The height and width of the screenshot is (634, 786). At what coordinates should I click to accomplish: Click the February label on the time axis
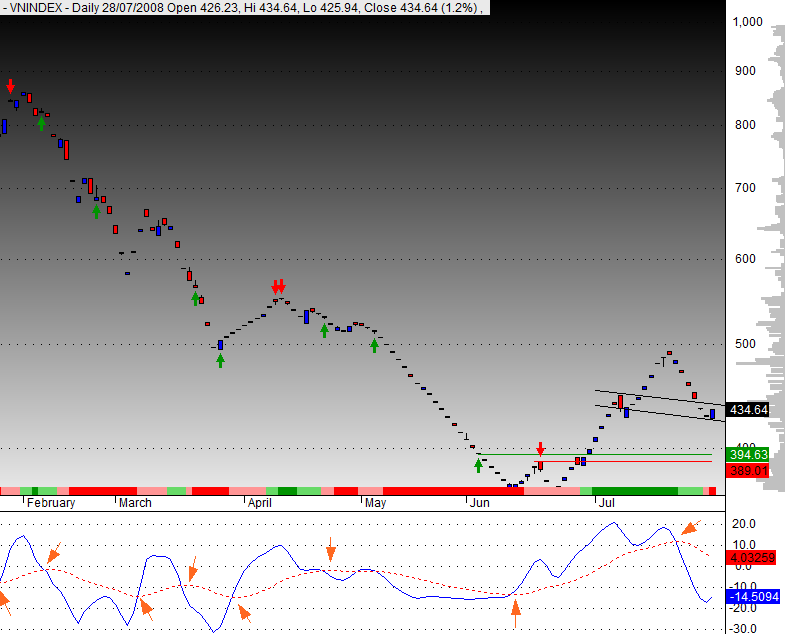[51, 503]
